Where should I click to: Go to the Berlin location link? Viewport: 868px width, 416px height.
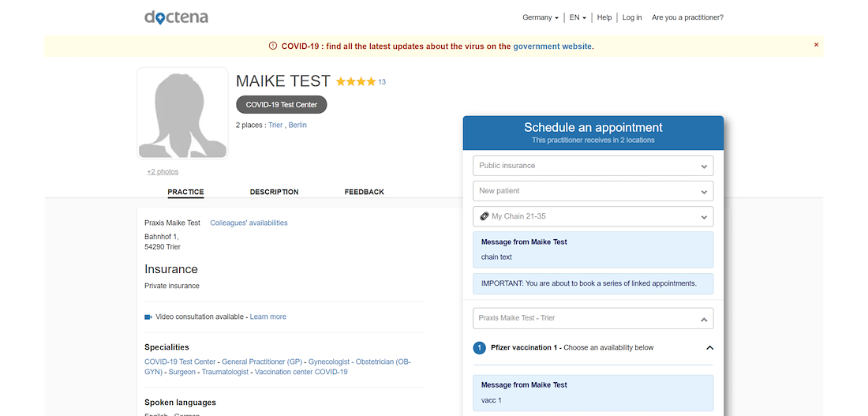[297, 126]
